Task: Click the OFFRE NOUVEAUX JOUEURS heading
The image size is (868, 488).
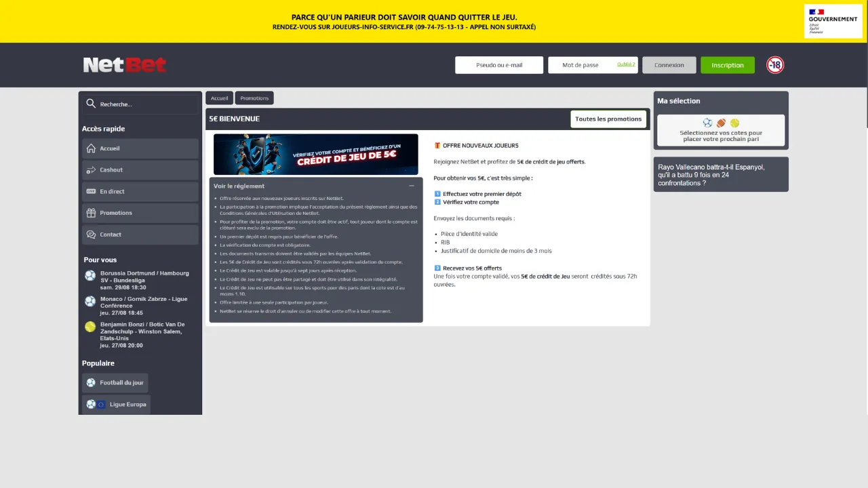Action: pyautogui.click(x=480, y=145)
